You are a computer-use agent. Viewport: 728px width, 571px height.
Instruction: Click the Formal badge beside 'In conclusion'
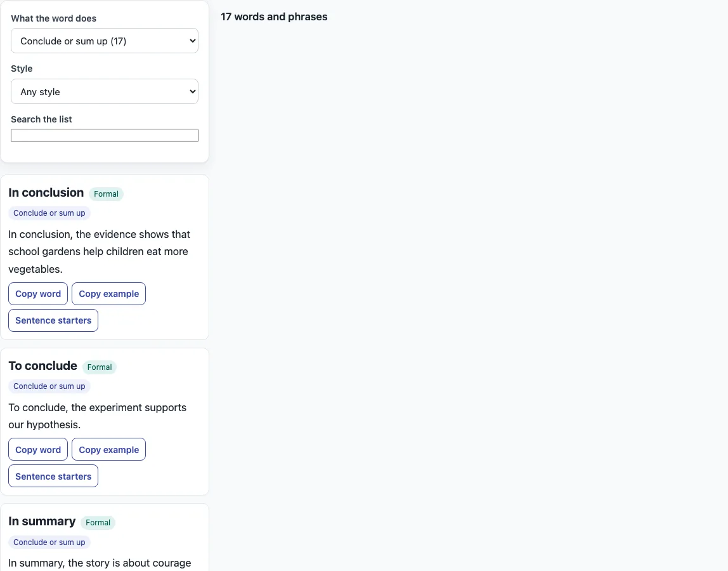tap(106, 194)
